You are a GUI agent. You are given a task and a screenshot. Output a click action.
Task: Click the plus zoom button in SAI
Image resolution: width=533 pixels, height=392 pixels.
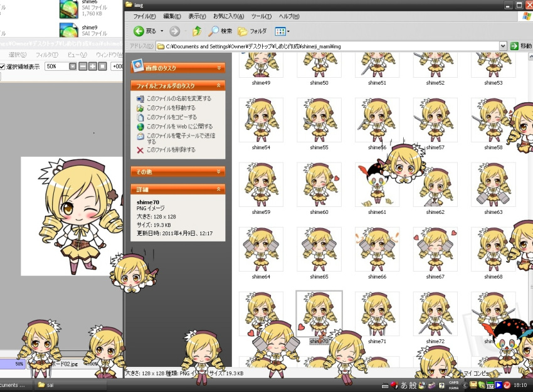(92, 66)
